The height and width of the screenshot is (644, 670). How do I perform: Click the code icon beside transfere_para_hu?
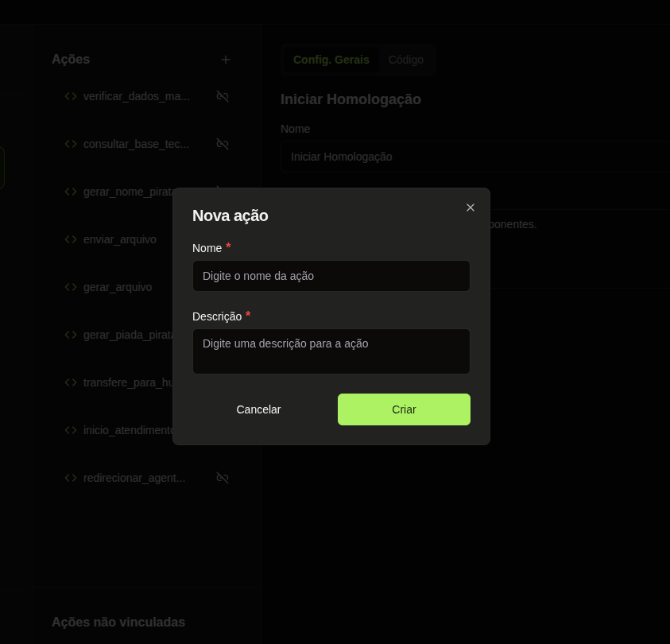[x=71, y=382]
